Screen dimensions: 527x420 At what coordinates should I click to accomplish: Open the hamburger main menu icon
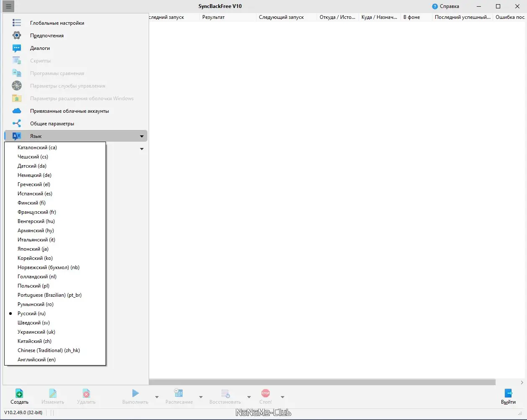point(8,6)
